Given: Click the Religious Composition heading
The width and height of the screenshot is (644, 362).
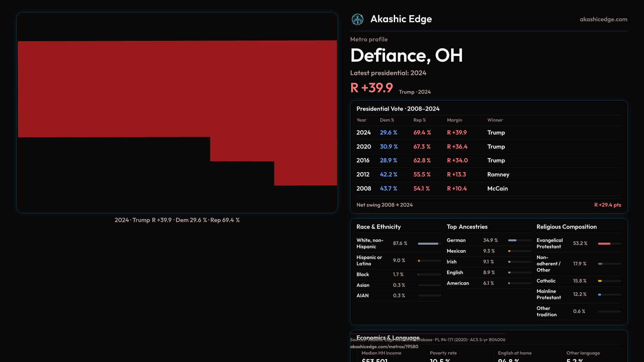Looking at the screenshot, I should tap(567, 227).
